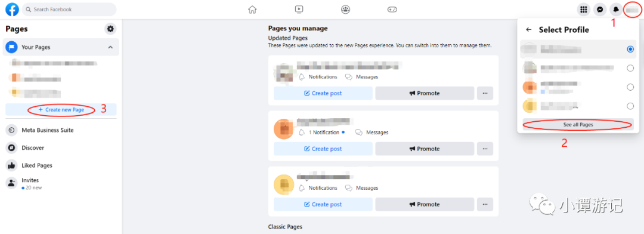Open Messages on first page card
Image resolution: width=644 pixels, height=234 pixels.
point(361,77)
